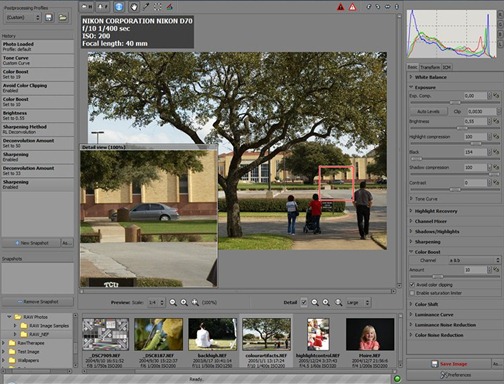This screenshot has width=504, height=384.
Task: Choose the straighten tool
Action: 170,6
